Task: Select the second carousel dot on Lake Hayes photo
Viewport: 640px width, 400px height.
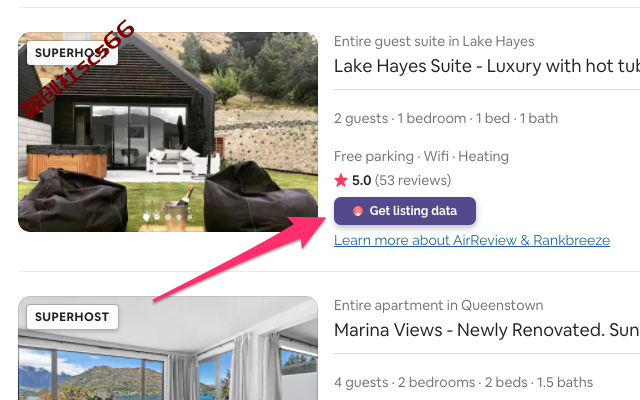Action: pos(157,217)
